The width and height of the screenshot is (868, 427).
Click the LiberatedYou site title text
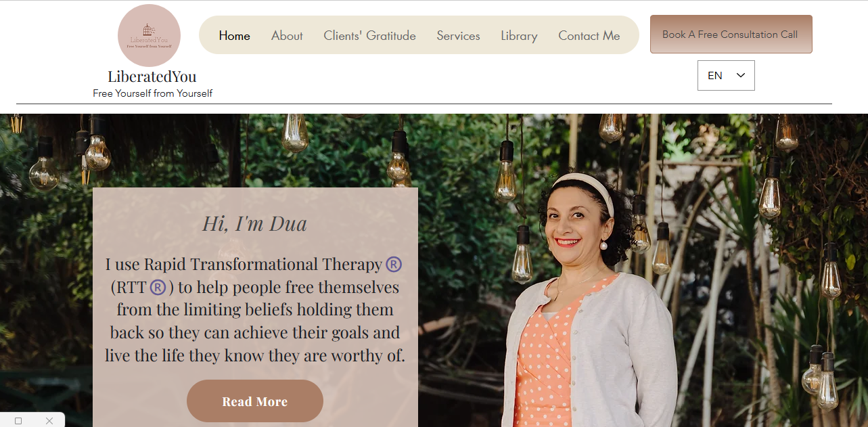(152, 76)
